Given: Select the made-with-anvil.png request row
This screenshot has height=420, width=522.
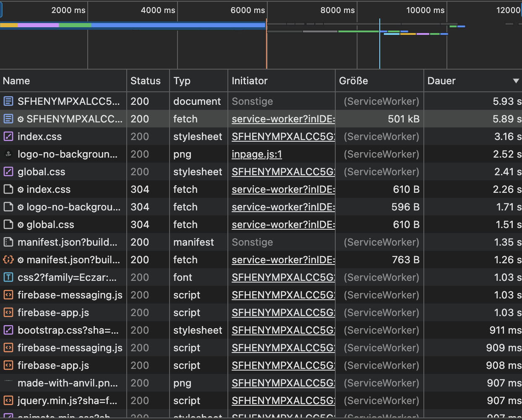Looking at the screenshot, I should pos(261,383).
